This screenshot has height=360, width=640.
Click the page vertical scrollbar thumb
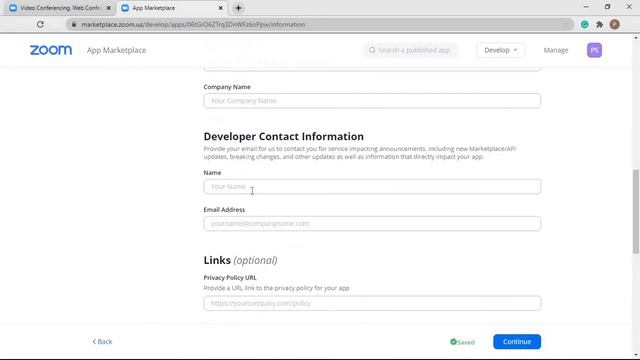coord(636,211)
